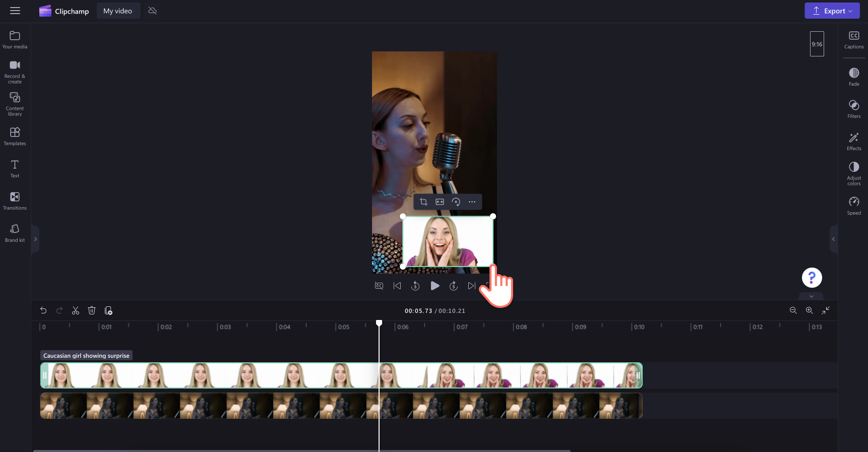
Task: Open the 9:16 aspect ratio selector
Action: [817, 44]
